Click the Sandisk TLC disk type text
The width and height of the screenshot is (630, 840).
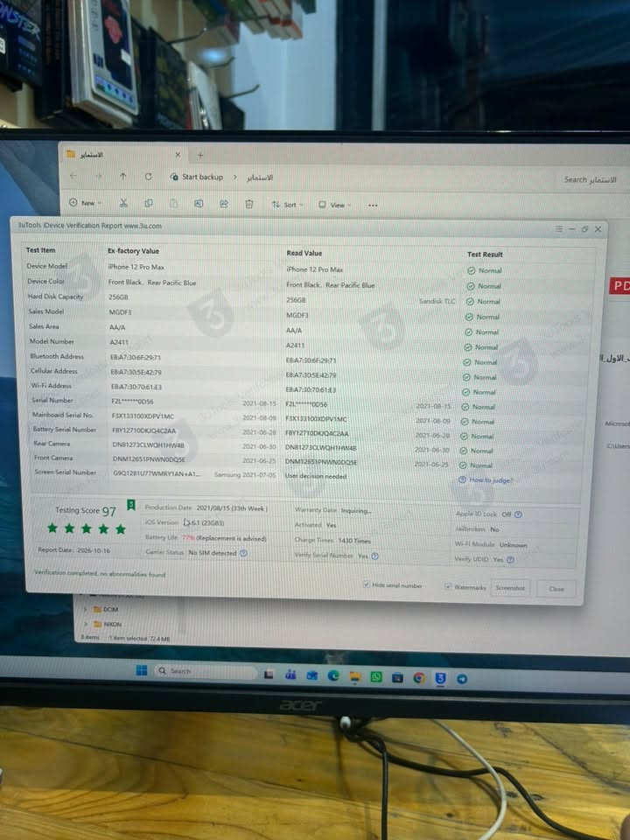click(x=437, y=301)
